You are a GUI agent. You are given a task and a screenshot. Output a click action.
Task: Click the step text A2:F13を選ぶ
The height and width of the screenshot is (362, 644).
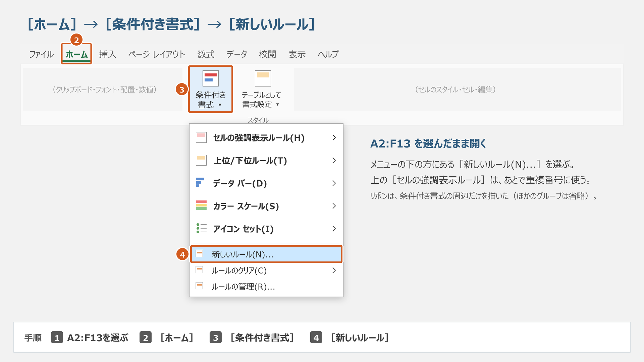coord(98,338)
